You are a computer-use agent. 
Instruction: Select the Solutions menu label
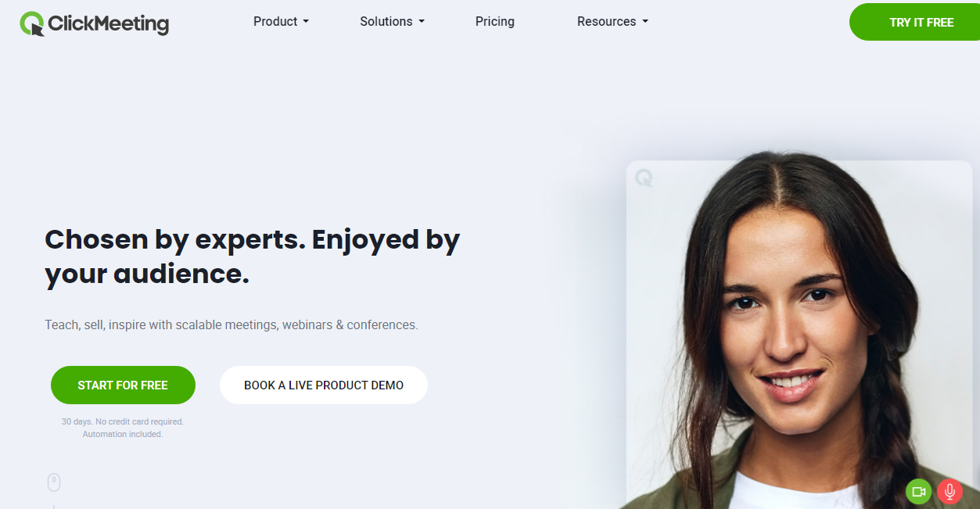[x=386, y=22]
